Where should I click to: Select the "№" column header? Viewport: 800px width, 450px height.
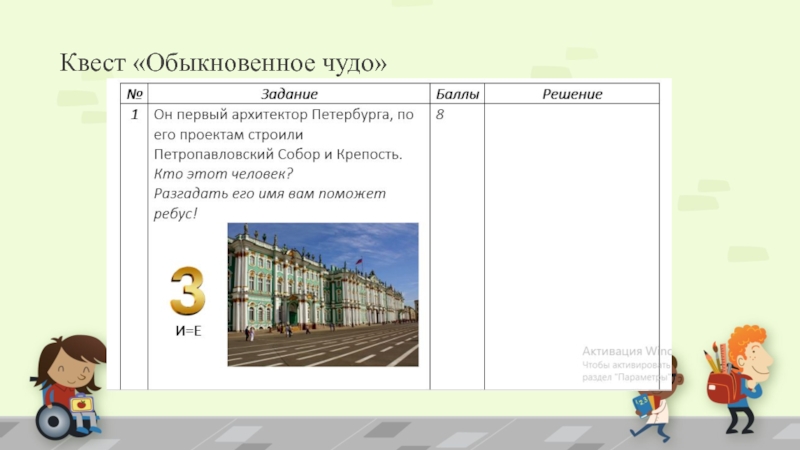coord(134,94)
